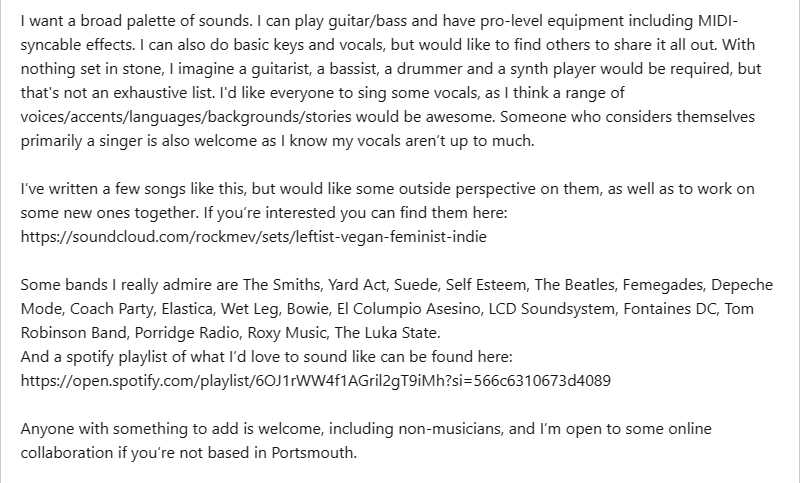811x483 pixels.
Task: Click the band name Fontaines DC
Action: click(670, 309)
